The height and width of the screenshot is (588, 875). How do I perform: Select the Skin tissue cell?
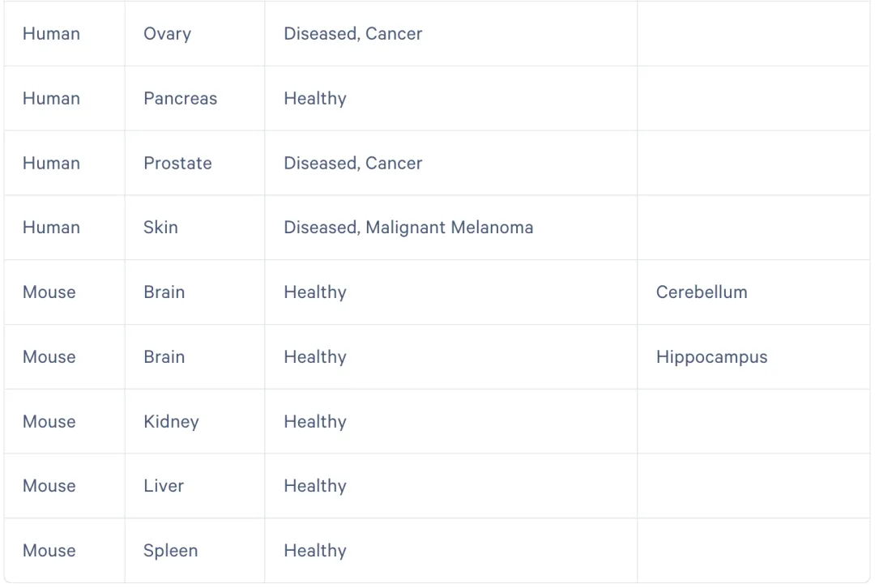click(160, 228)
